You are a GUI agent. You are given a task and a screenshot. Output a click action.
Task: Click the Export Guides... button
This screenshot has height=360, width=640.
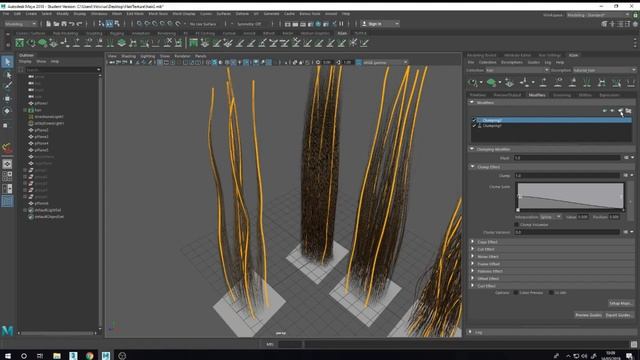click(x=619, y=315)
